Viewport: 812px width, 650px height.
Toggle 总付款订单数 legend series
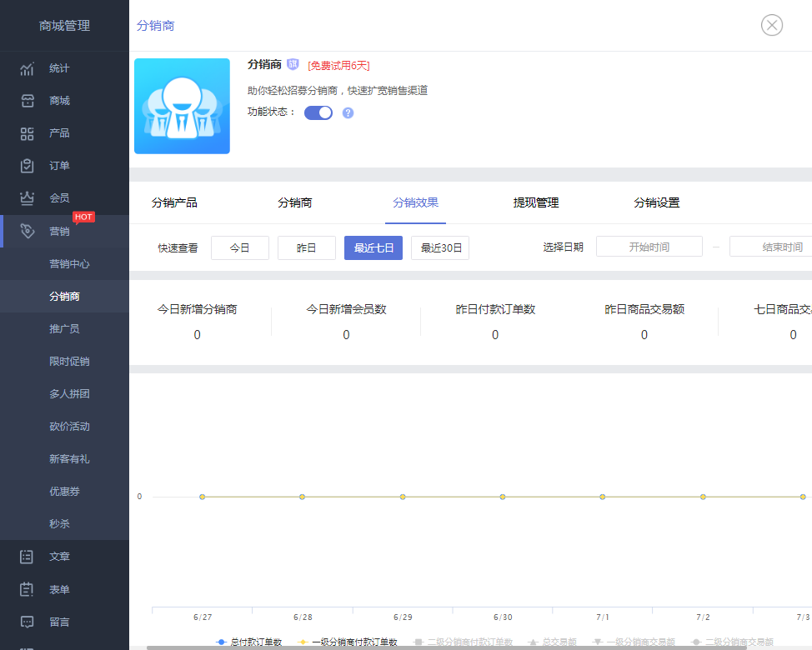click(249, 642)
